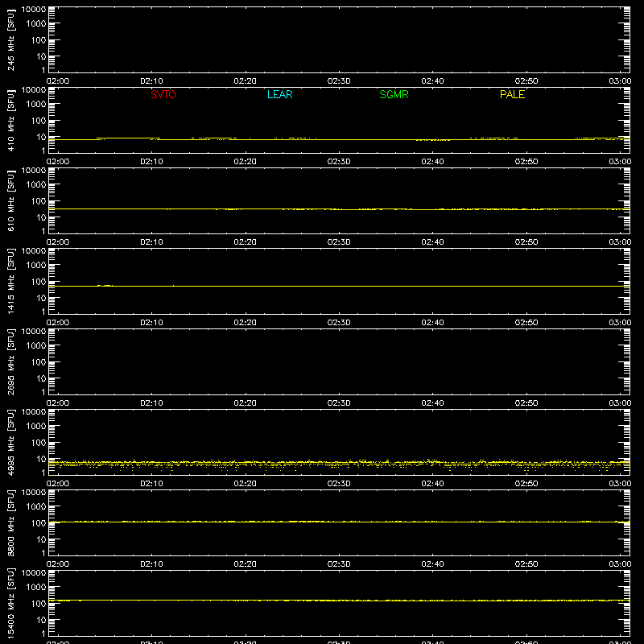Click the yellow PALE station label
This screenshot has height=644, width=644.
pos(512,94)
